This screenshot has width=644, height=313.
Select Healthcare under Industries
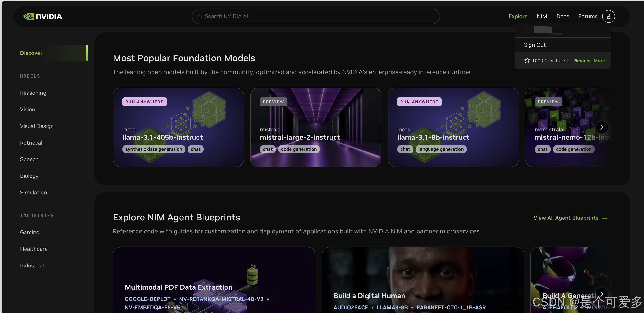pos(34,249)
